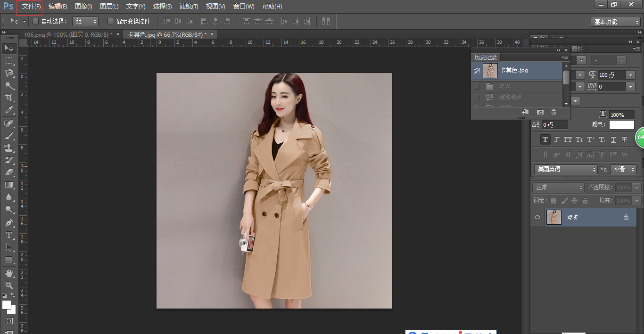The width and height of the screenshot is (644, 334).
Task: Pick the Eyedropper tool
Action: [8, 110]
